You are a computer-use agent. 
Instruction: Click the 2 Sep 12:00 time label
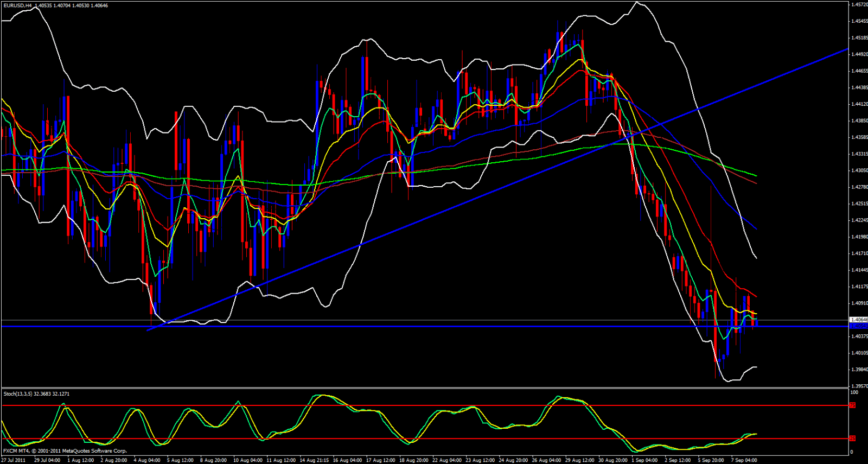pos(678,460)
